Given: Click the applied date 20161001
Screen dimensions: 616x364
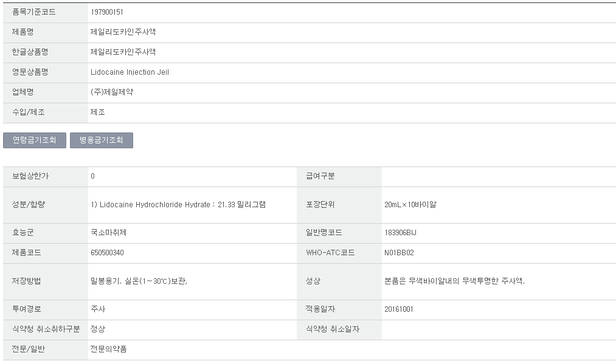Looking at the screenshot, I should pyautogui.click(x=399, y=309).
